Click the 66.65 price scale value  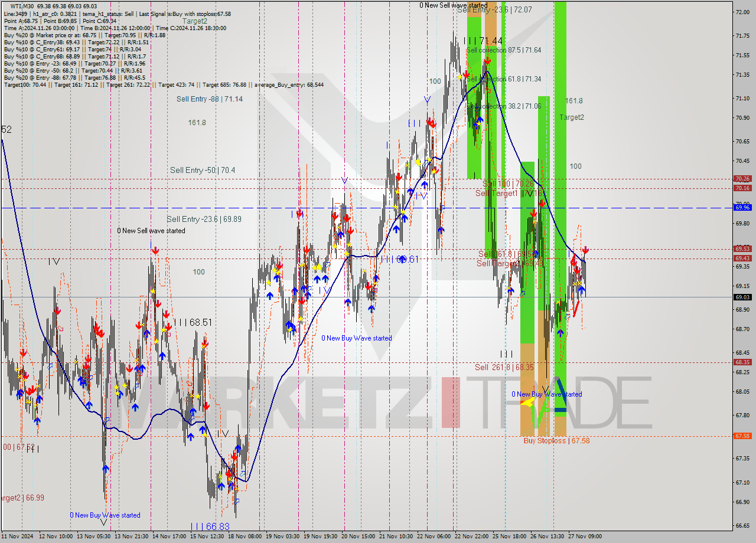[742, 525]
